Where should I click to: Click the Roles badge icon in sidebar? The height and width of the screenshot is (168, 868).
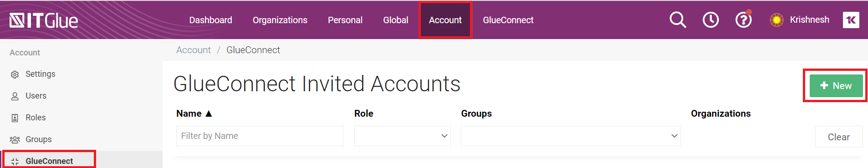coord(15,118)
